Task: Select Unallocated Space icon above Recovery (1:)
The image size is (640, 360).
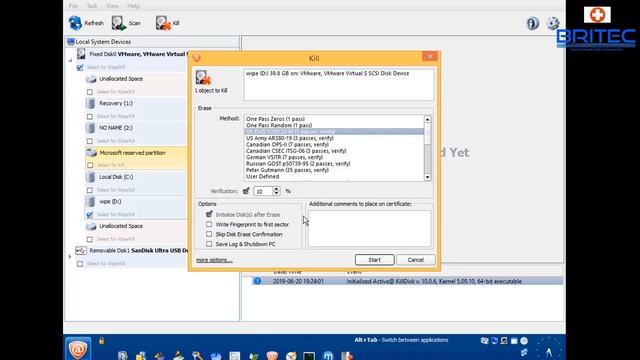Action: pos(91,79)
